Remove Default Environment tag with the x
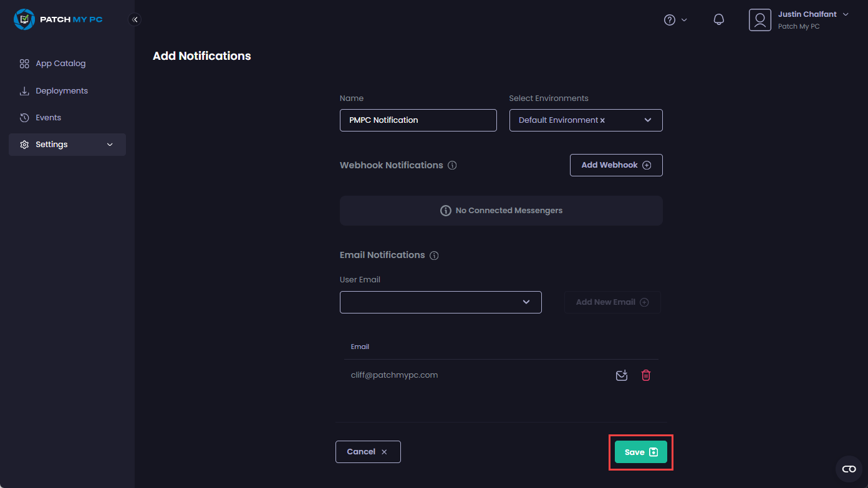 coord(602,120)
